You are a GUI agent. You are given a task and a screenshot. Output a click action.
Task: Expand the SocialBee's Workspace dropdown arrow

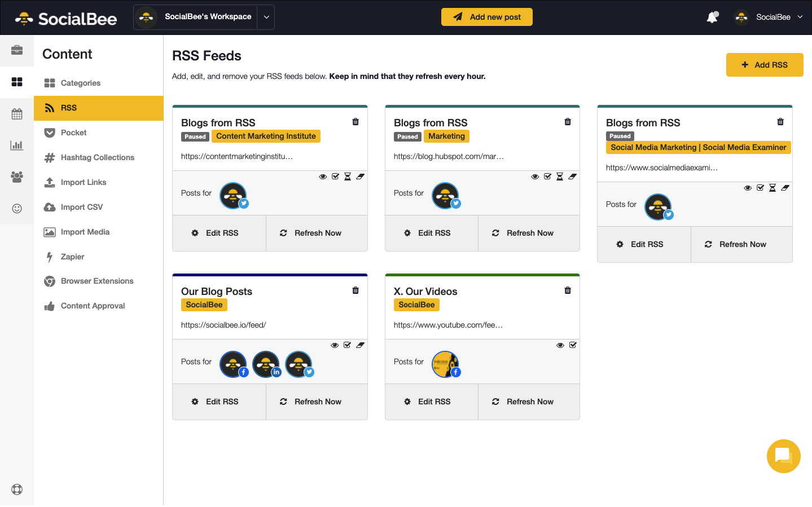click(x=266, y=17)
